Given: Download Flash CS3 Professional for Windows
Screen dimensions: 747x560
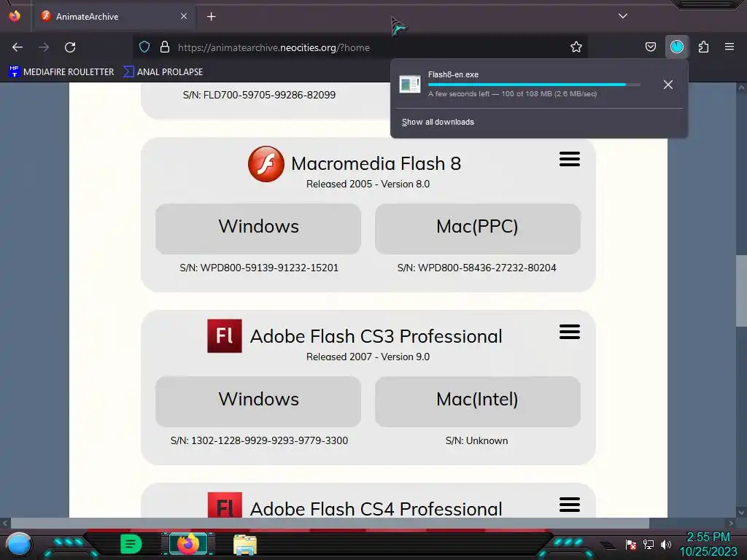Looking at the screenshot, I should pyautogui.click(x=258, y=402).
